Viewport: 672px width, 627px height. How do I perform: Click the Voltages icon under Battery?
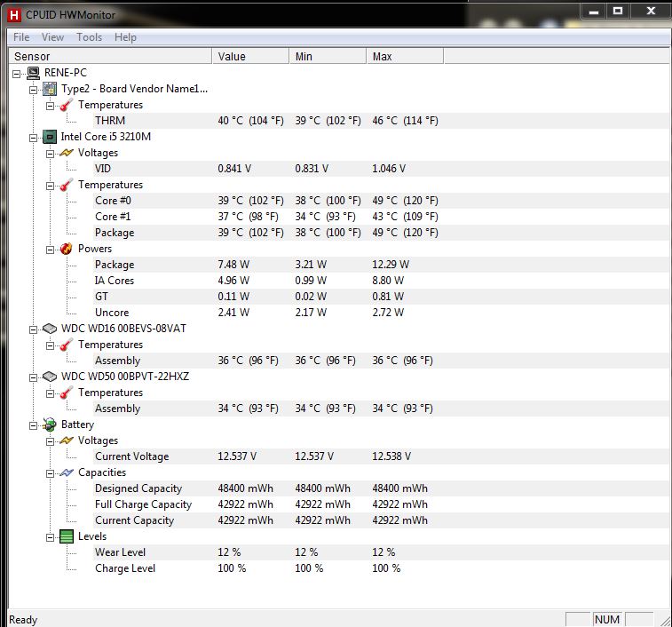point(67,440)
